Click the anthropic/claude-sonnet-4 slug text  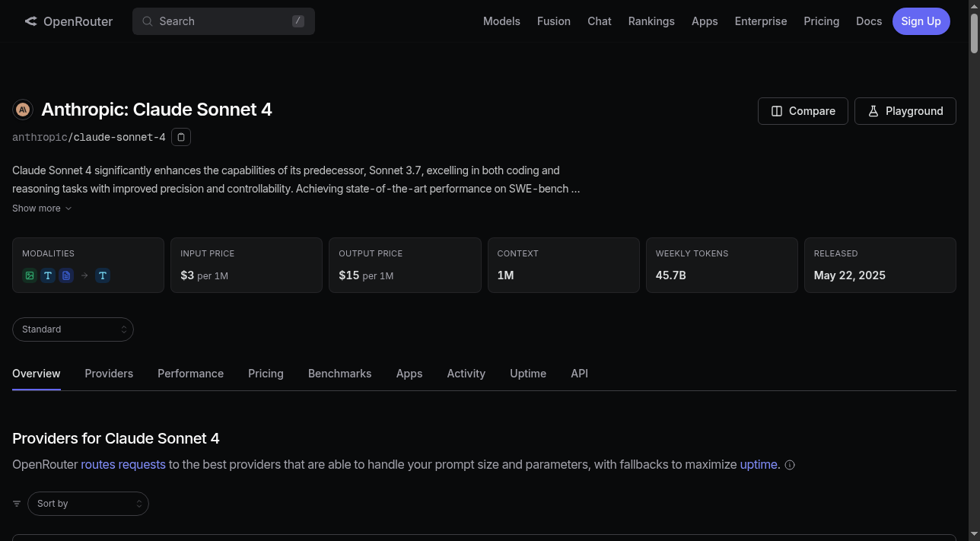[x=89, y=138]
